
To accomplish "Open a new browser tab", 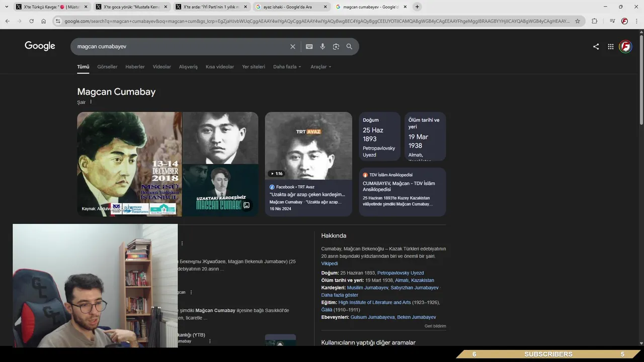I will [x=417, y=7].
